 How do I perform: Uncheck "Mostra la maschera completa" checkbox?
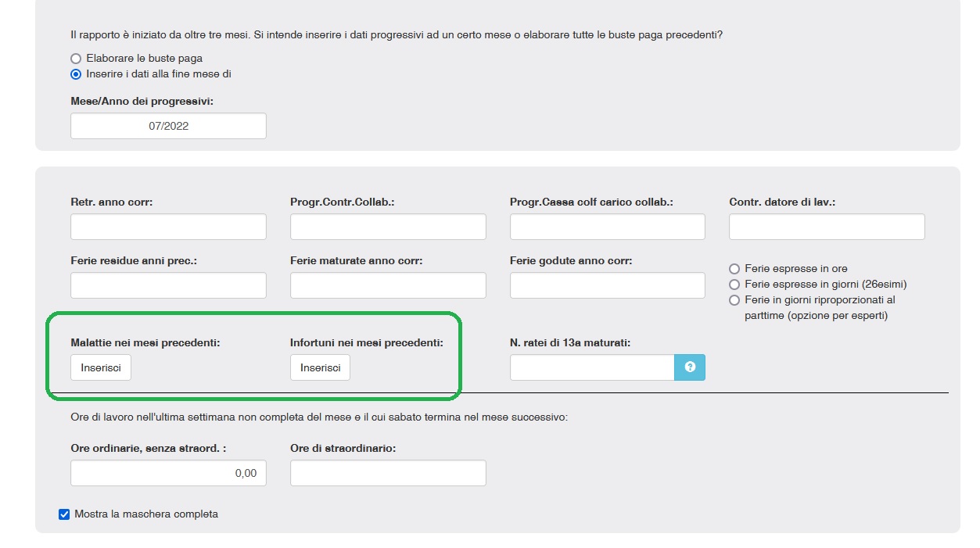64,514
